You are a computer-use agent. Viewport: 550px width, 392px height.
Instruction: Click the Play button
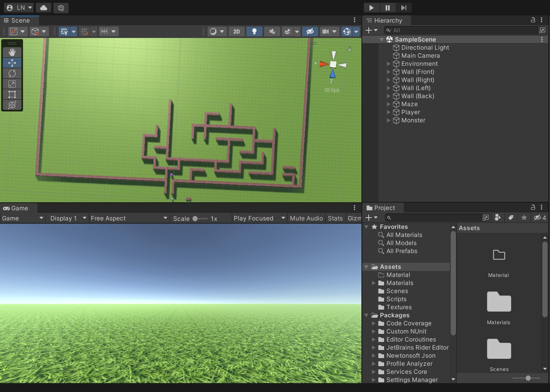point(371,8)
